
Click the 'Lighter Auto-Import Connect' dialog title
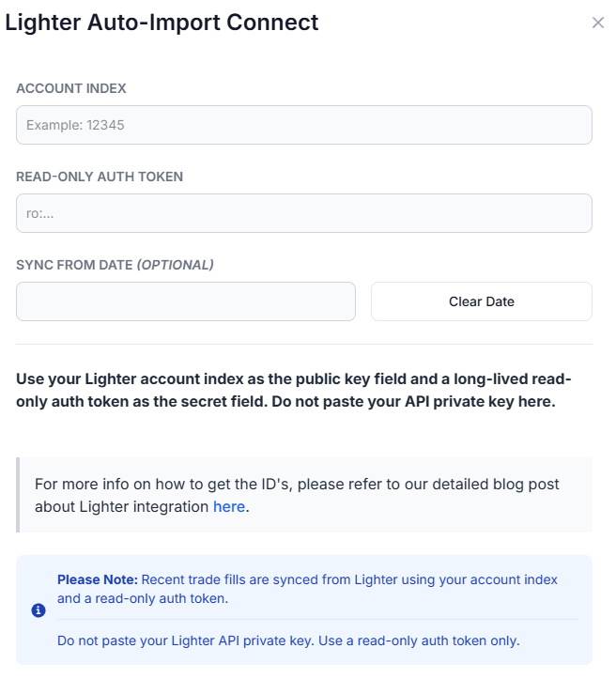[x=162, y=23]
